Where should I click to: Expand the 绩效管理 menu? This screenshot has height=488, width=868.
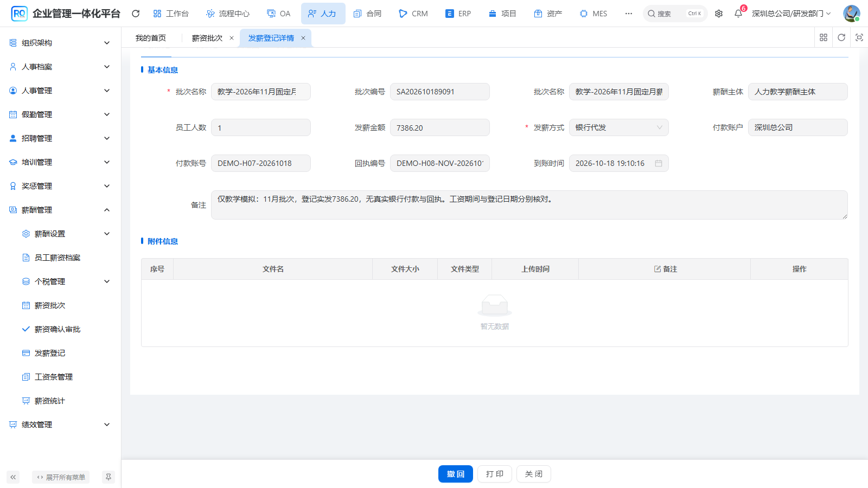(107, 425)
